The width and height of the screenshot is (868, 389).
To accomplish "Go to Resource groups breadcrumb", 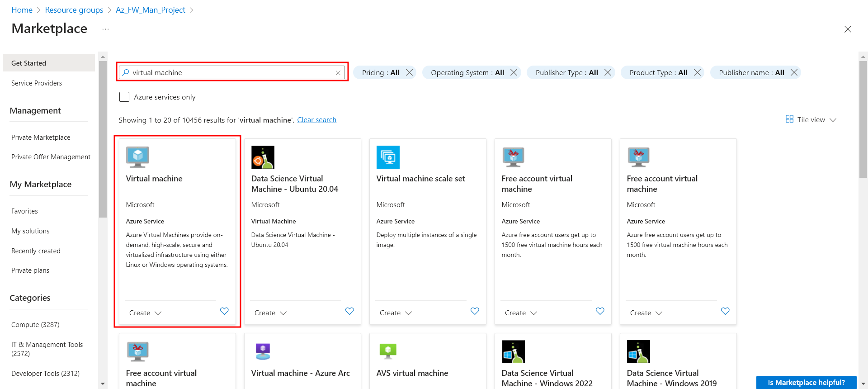I will tap(74, 10).
